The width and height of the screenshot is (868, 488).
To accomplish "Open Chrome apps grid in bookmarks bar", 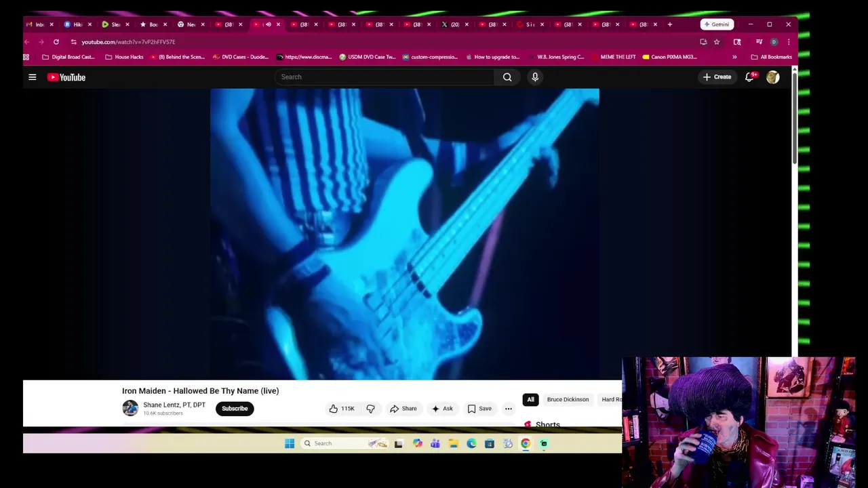I will (26, 57).
